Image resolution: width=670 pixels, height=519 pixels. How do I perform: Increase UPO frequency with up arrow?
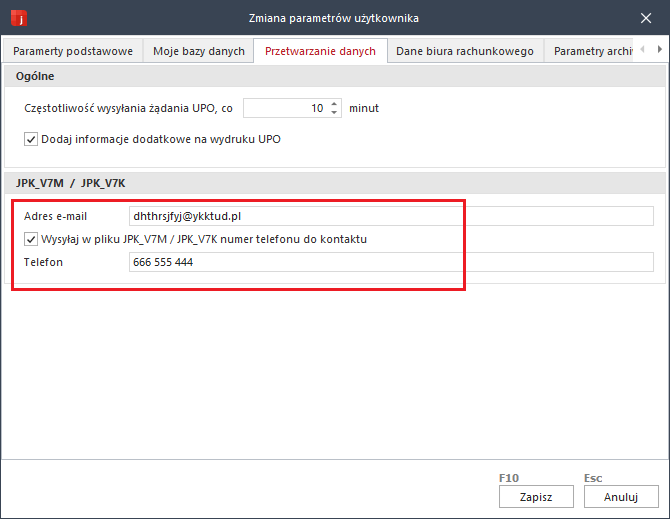[x=334, y=103]
